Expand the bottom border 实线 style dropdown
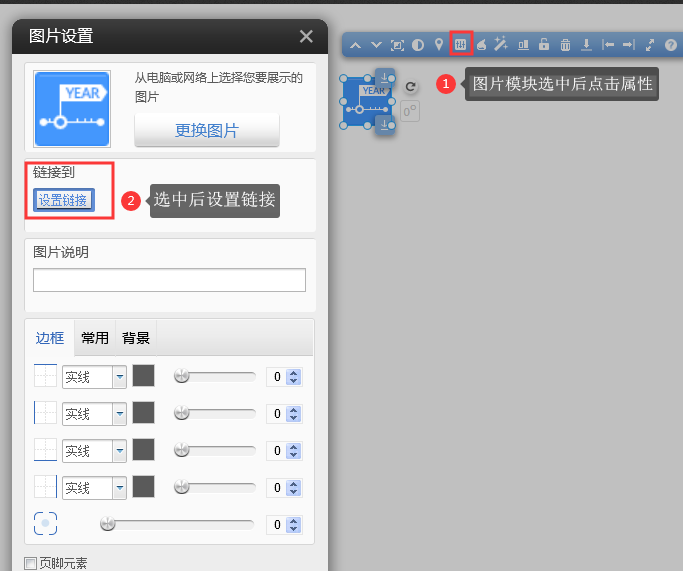683x571 pixels. pos(119,451)
